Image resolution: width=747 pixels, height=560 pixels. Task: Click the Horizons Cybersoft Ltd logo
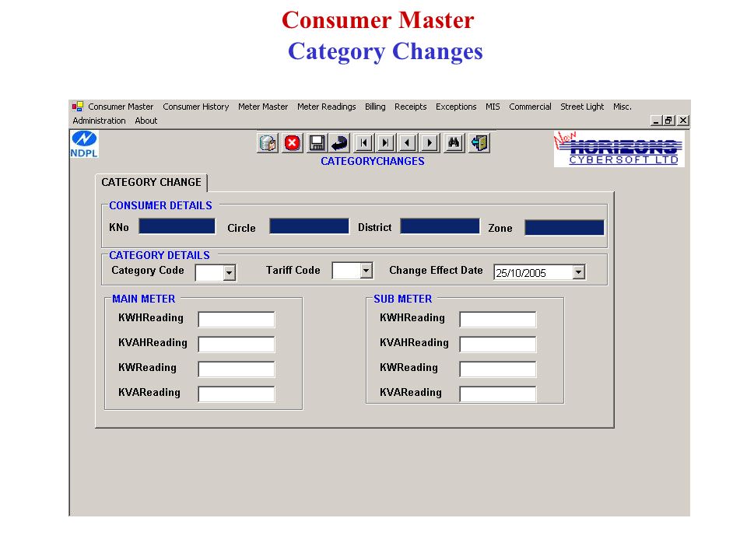click(x=619, y=149)
